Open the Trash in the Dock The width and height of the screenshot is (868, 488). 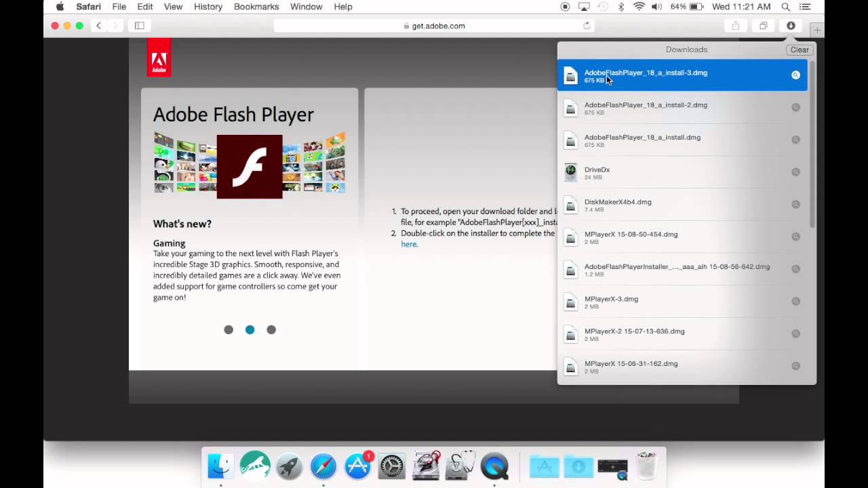647,466
